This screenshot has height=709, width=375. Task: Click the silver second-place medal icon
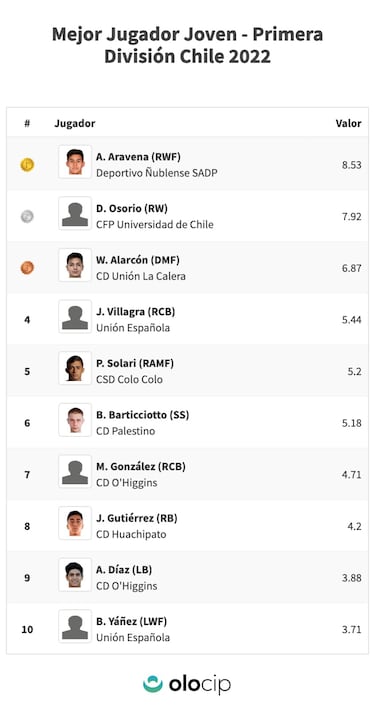coord(27,217)
